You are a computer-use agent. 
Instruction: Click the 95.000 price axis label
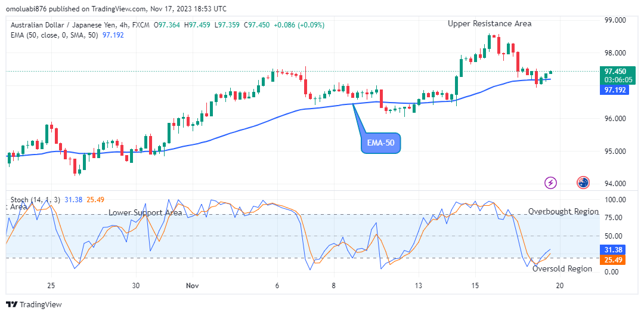point(614,152)
